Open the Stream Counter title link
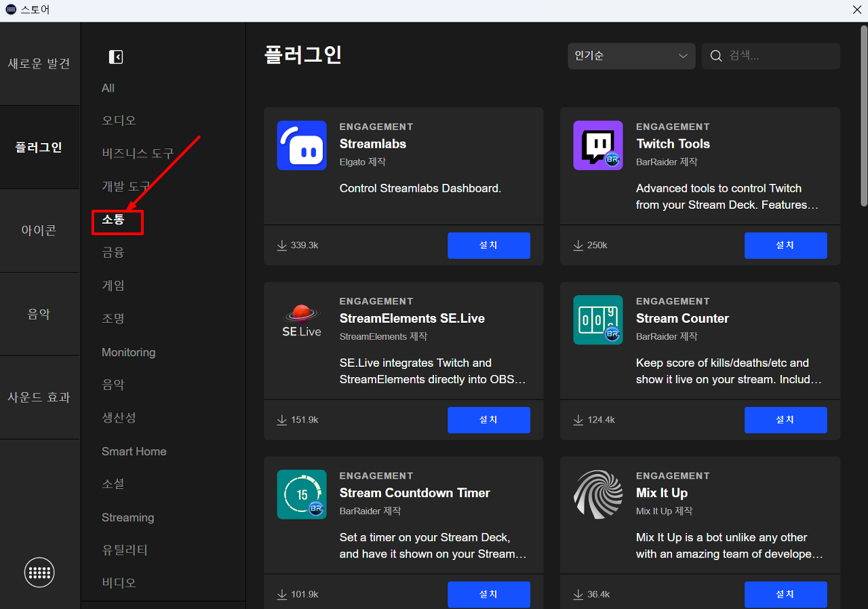This screenshot has height=609, width=868. pos(682,319)
